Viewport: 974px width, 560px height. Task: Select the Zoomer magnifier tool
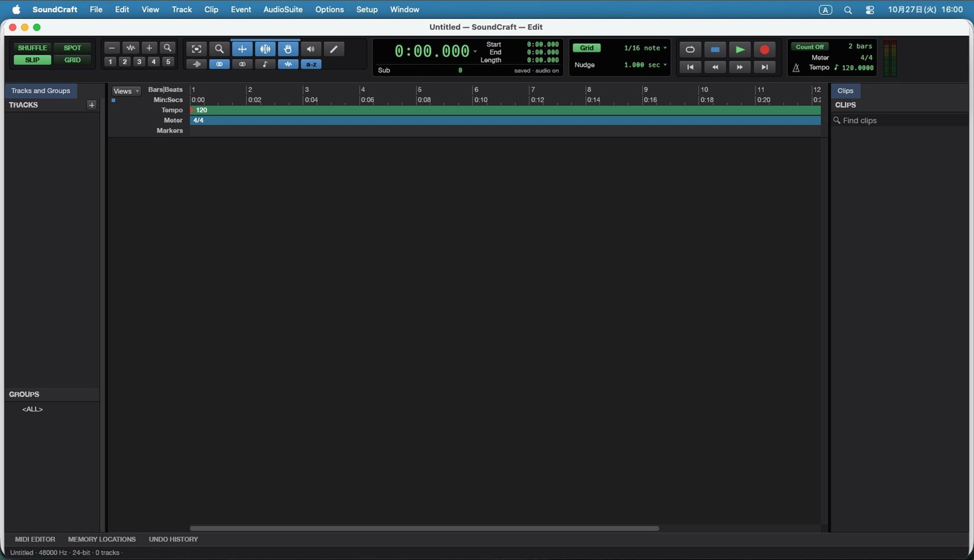tap(219, 49)
